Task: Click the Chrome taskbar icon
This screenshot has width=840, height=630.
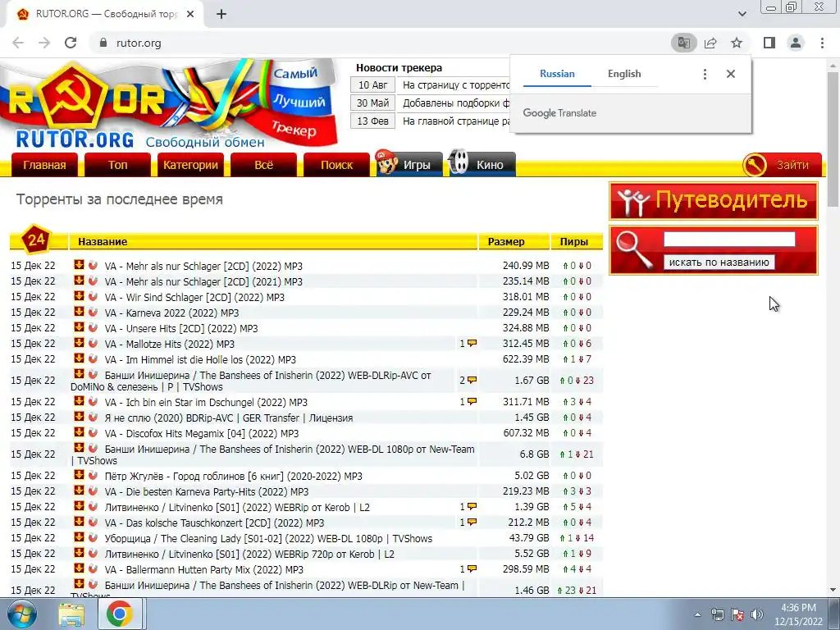Action: tap(120, 614)
